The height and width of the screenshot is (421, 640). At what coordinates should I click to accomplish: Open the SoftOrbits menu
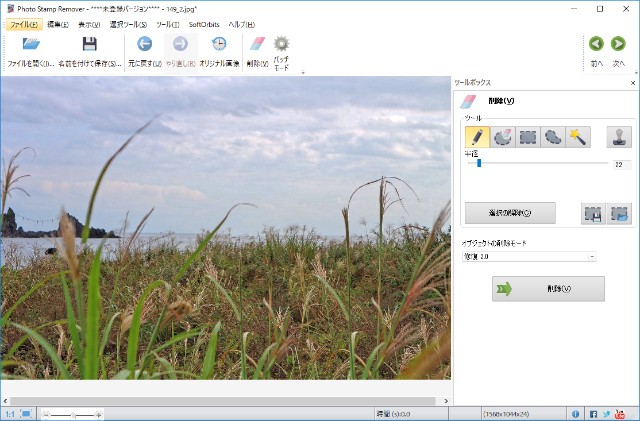pos(205,24)
